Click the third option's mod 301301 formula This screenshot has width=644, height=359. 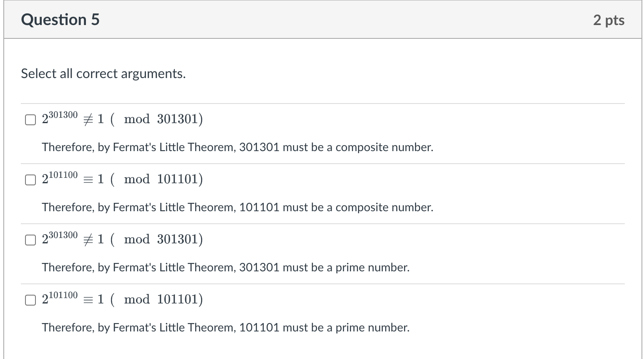pyautogui.click(x=123, y=239)
